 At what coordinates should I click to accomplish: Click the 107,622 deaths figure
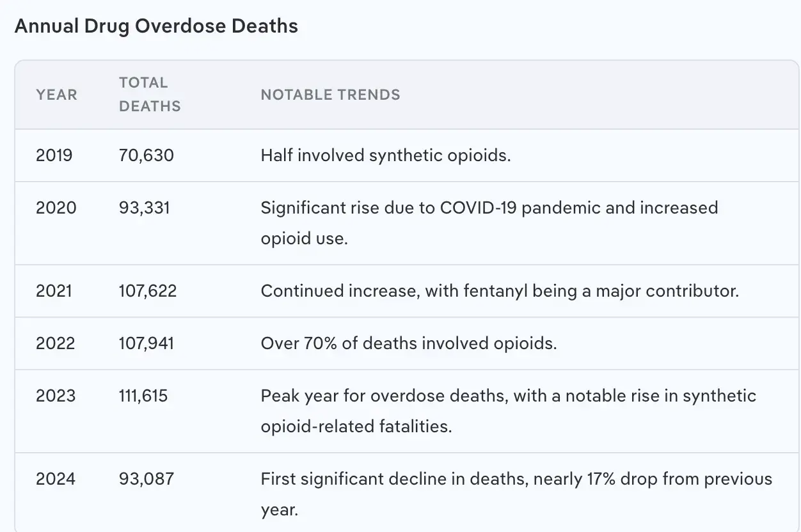[148, 291]
